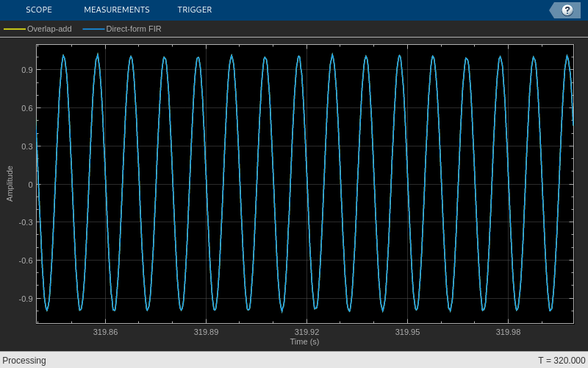Open the TRIGGER tab
Screen dimensions: 588x368
[x=195, y=10]
